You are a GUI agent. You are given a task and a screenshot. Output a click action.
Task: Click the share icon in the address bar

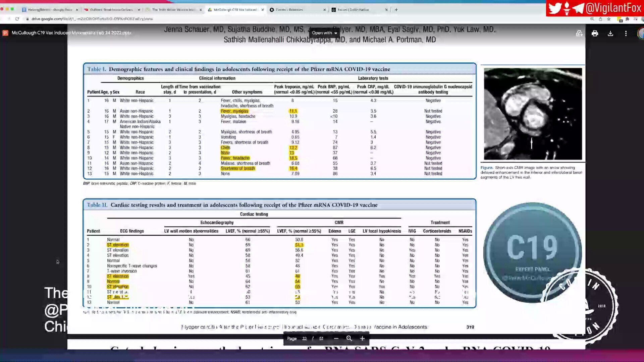(600, 19)
